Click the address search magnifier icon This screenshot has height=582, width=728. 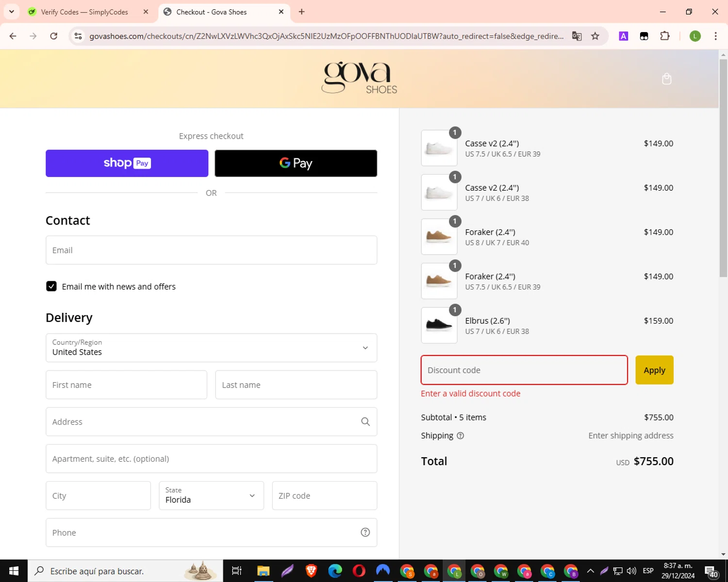365,422
